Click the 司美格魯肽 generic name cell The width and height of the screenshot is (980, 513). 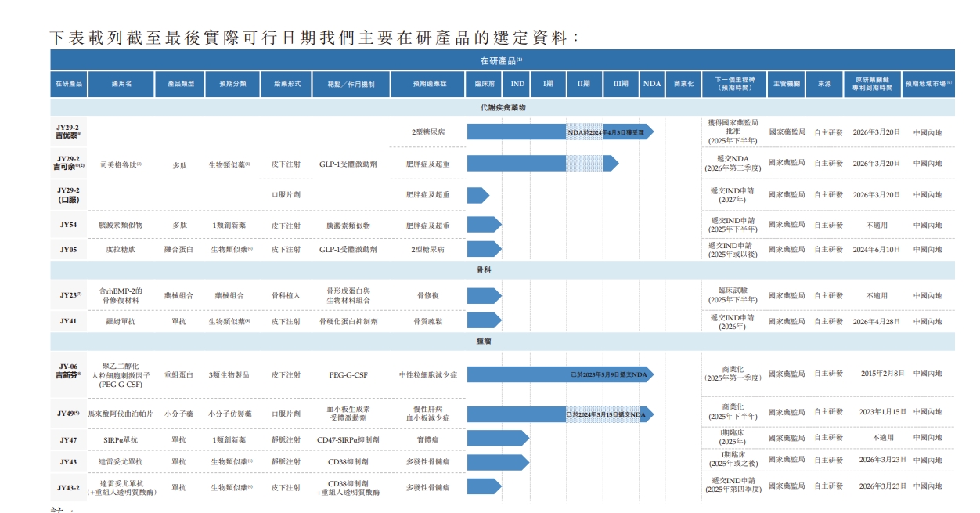coord(121,165)
